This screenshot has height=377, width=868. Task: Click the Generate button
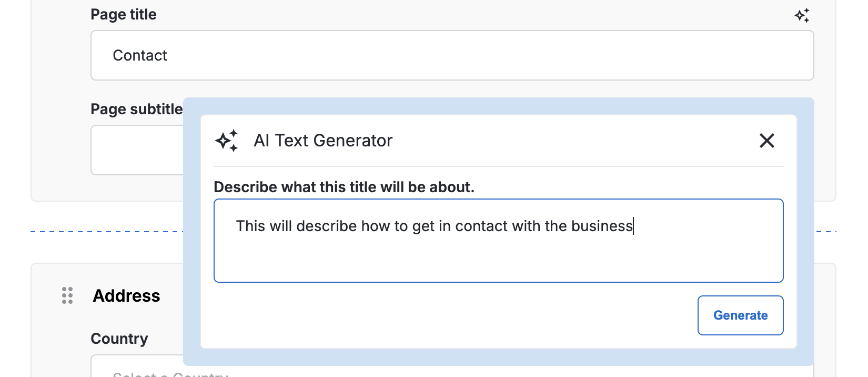[740, 315]
